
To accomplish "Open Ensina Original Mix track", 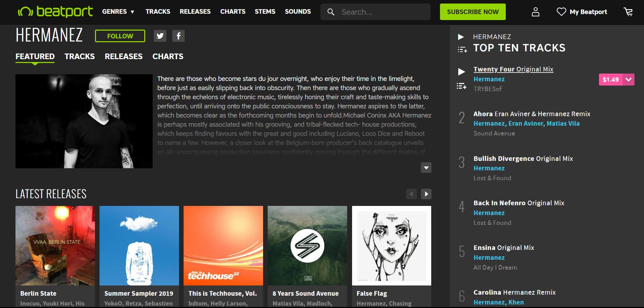I will pyautogui.click(x=504, y=248).
